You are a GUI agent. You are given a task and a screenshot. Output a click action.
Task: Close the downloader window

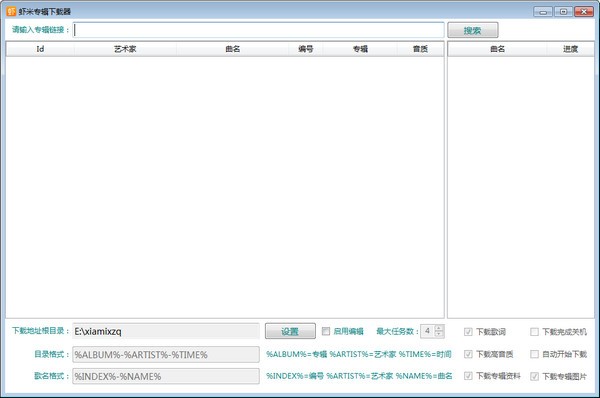point(584,12)
